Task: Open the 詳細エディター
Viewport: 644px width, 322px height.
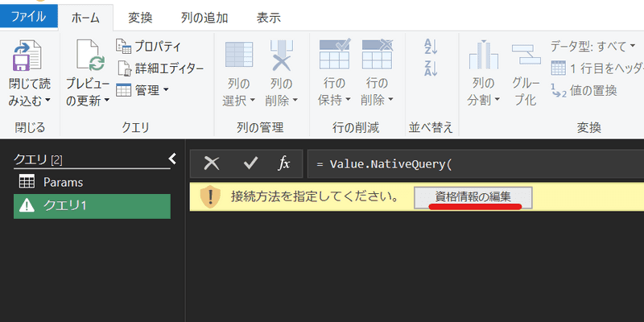Action: tap(159, 68)
